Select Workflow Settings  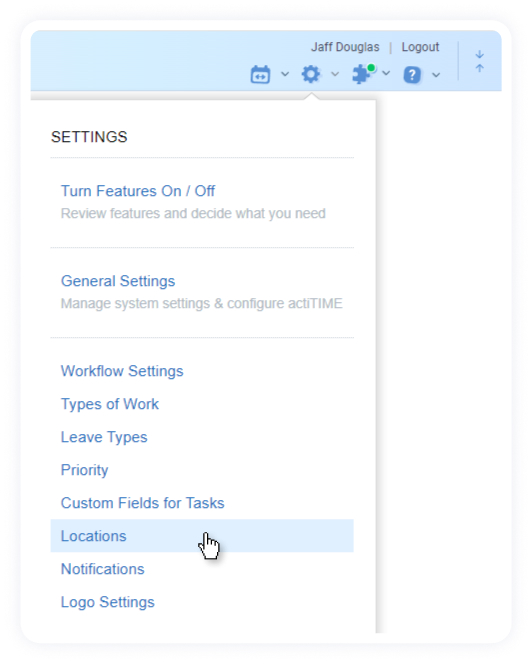coord(122,371)
